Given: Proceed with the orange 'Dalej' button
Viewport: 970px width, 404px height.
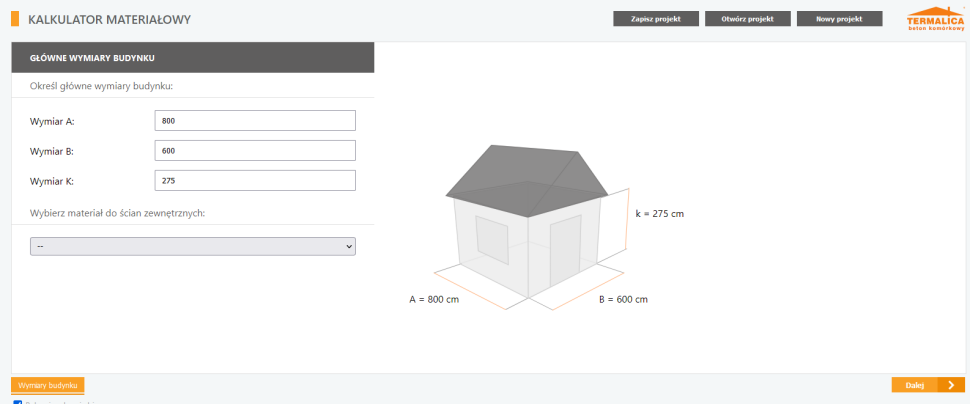Looking at the screenshot, I should coord(928,385).
